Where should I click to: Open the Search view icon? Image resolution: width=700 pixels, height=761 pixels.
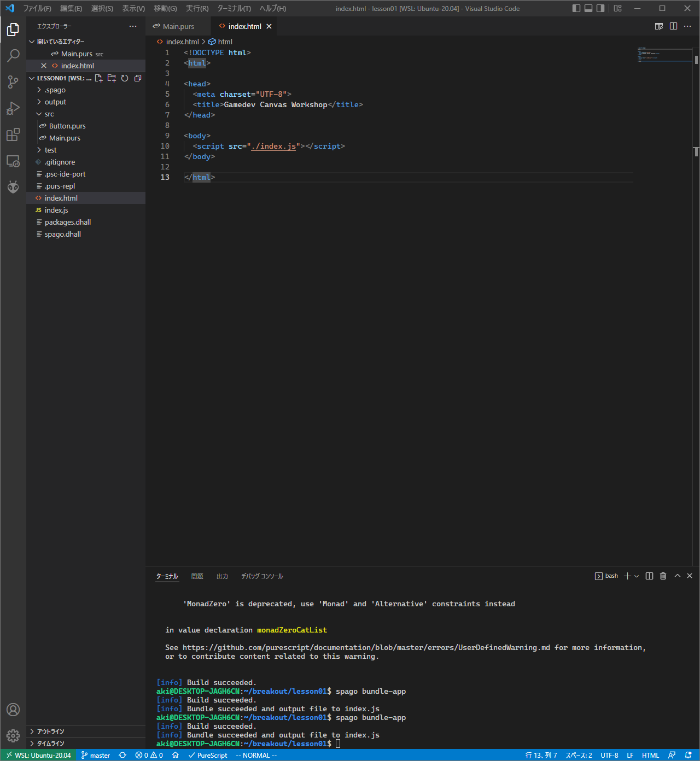point(13,56)
